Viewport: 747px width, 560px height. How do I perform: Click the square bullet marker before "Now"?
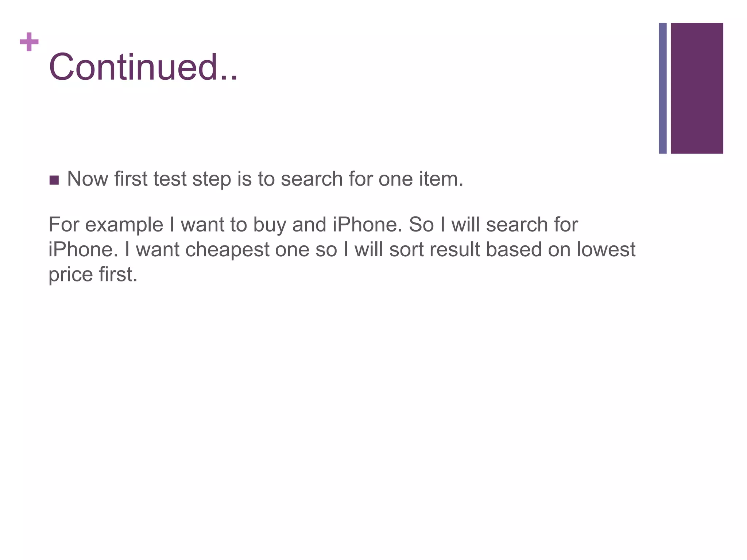pos(54,180)
